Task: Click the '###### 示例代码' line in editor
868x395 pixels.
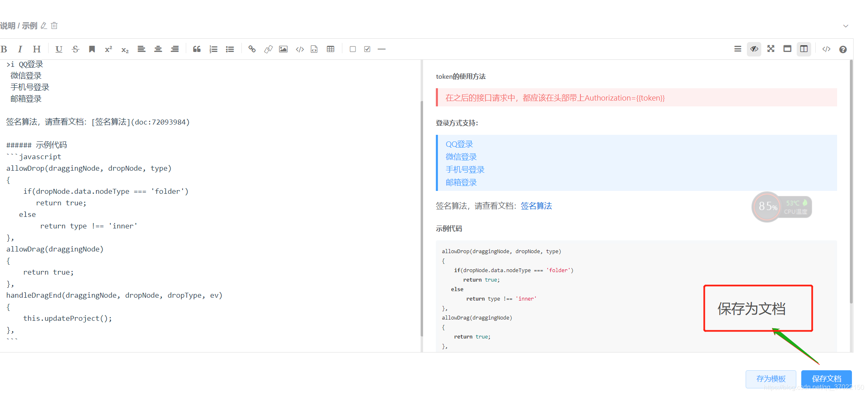Action: pyautogui.click(x=37, y=145)
